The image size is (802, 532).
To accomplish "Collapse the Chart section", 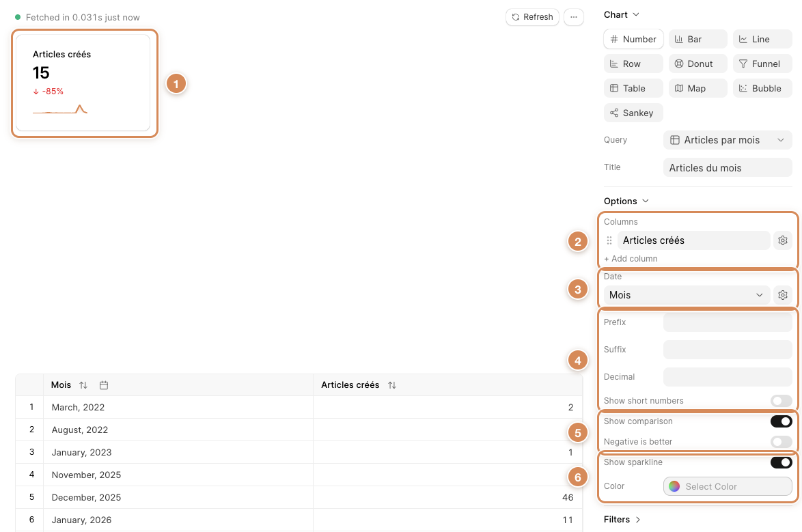I will pyautogui.click(x=622, y=15).
